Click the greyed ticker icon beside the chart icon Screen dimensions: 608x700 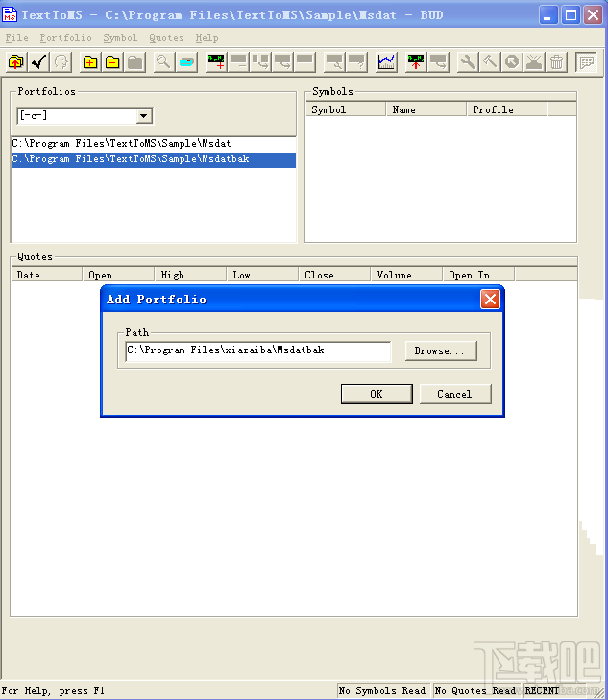438,62
